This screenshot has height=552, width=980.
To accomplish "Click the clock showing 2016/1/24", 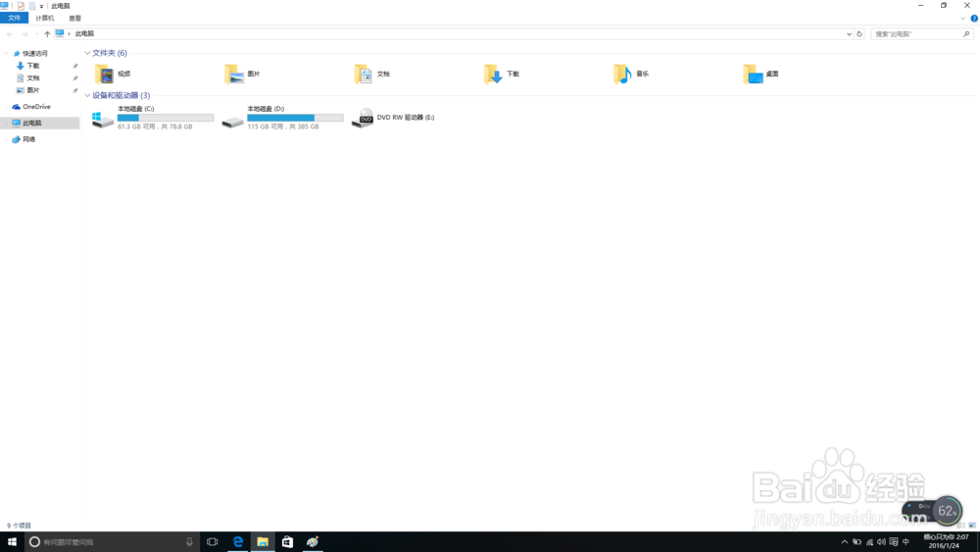I will [946, 541].
